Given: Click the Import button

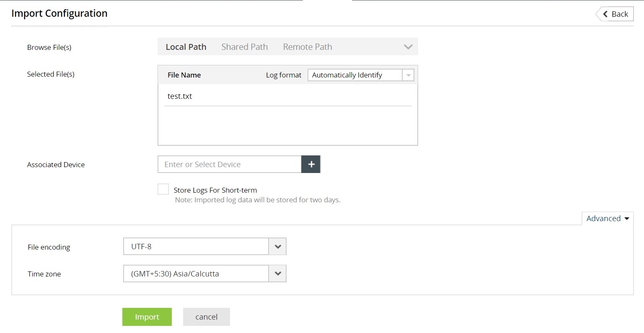Looking at the screenshot, I should [147, 317].
